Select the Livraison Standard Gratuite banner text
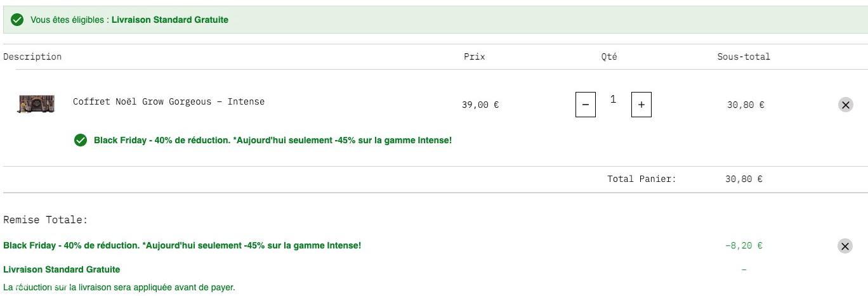The width and height of the screenshot is (868, 296). tap(170, 20)
